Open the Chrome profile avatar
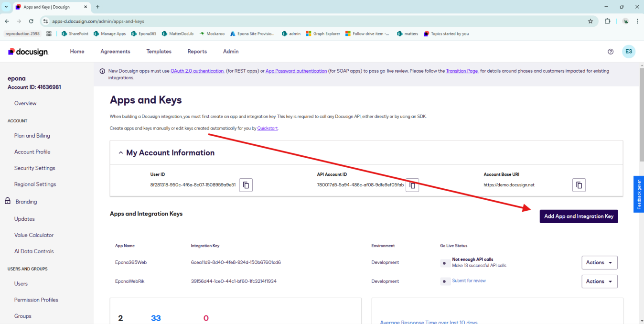This screenshot has height=324, width=644. coord(626,21)
